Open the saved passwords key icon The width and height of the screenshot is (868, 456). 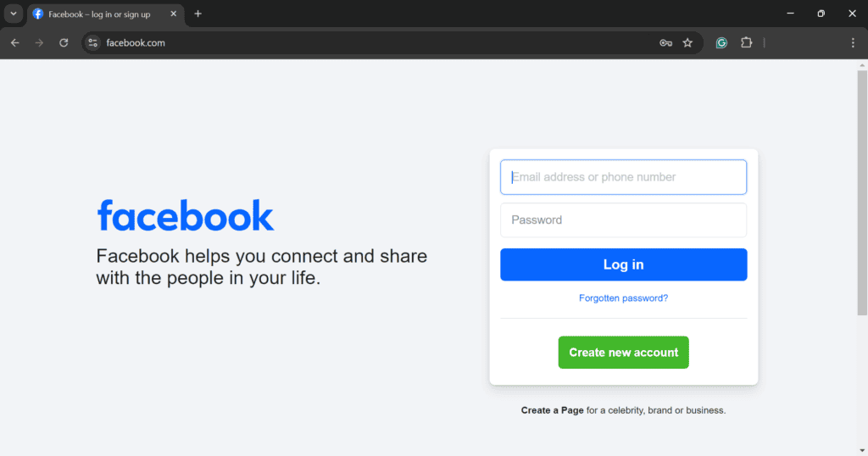coord(665,42)
